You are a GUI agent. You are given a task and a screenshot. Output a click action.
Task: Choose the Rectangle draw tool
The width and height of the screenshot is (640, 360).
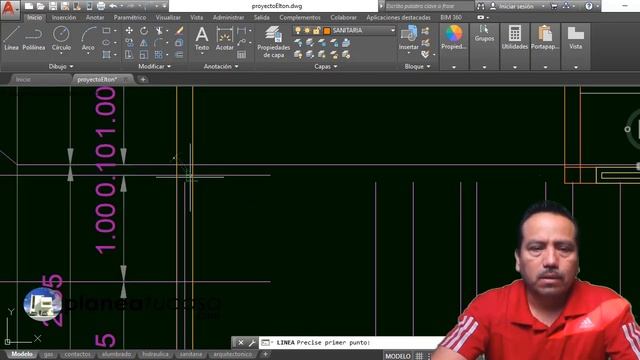107,31
